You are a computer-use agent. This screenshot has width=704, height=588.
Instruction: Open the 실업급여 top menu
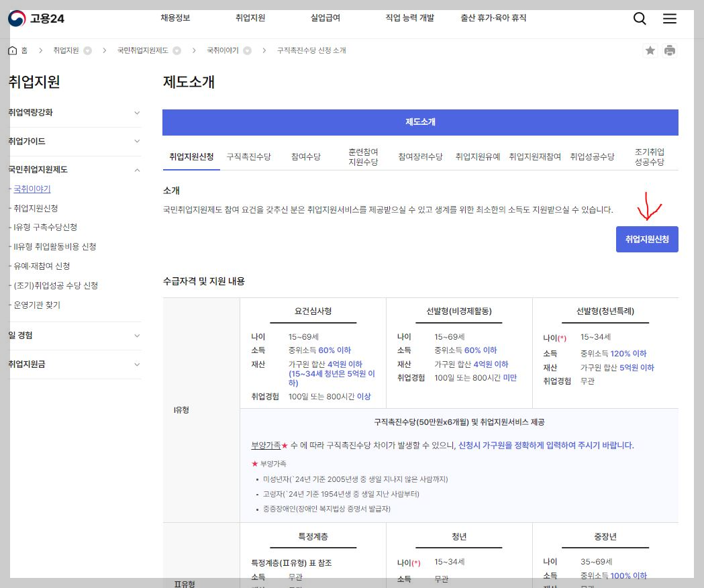click(325, 18)
